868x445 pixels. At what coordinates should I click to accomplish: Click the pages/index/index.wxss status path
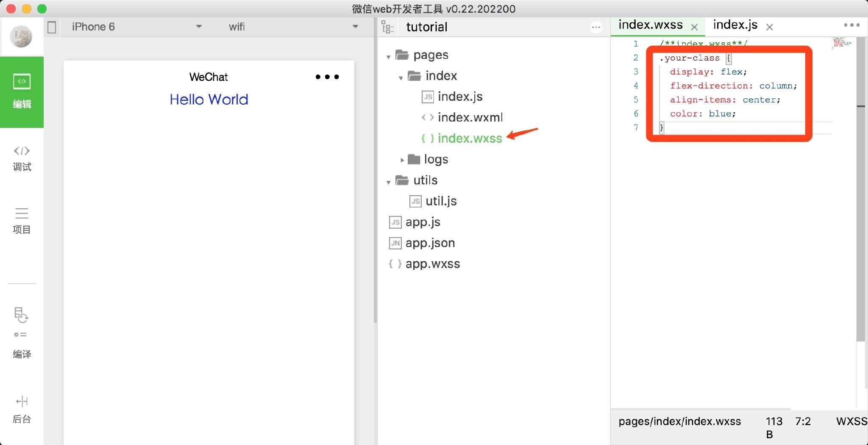click(x=679, y=421)
